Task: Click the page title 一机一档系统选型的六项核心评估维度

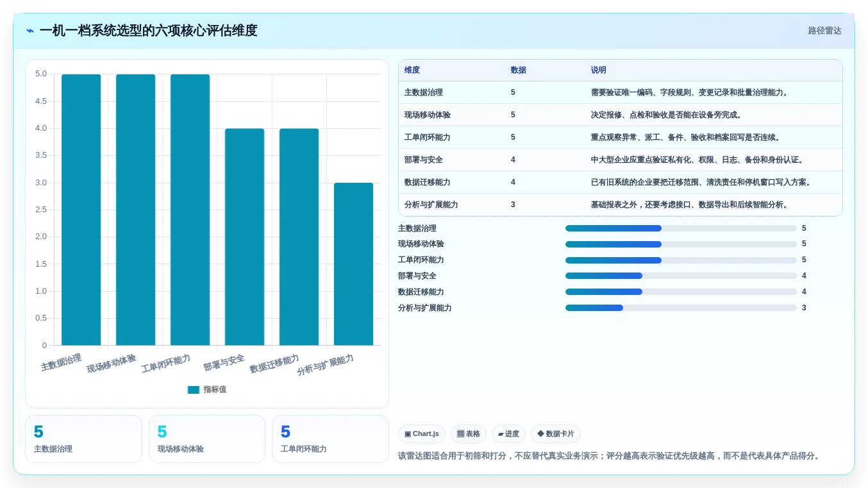Action: tap(148, 31)
